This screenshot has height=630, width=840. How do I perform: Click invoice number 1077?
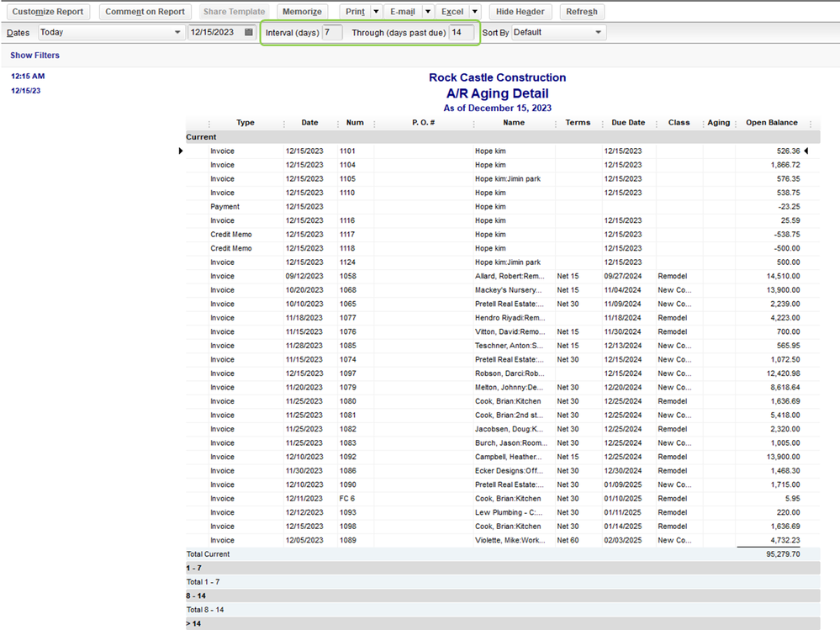[x=347, y=318]
